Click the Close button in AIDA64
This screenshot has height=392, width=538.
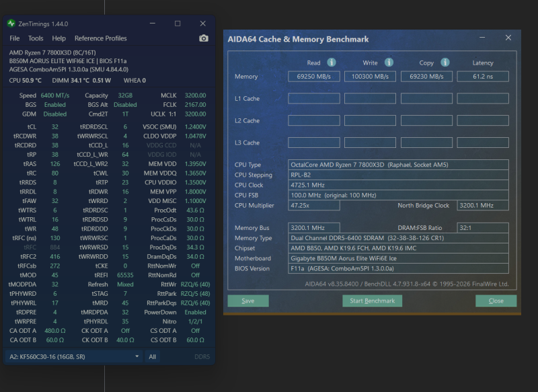[x=496, y=301]
